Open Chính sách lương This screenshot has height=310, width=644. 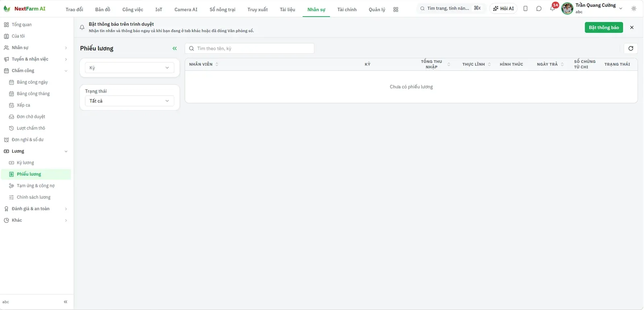pos(36,197)
